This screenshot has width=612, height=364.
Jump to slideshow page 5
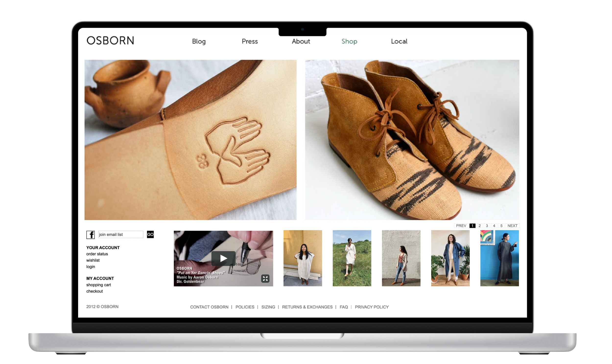click(501, 226)
